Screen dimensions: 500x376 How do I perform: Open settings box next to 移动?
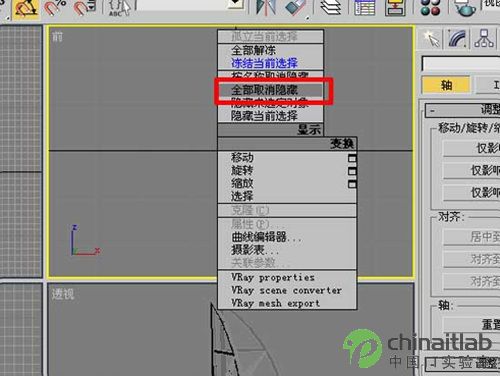tap(352, 158)
